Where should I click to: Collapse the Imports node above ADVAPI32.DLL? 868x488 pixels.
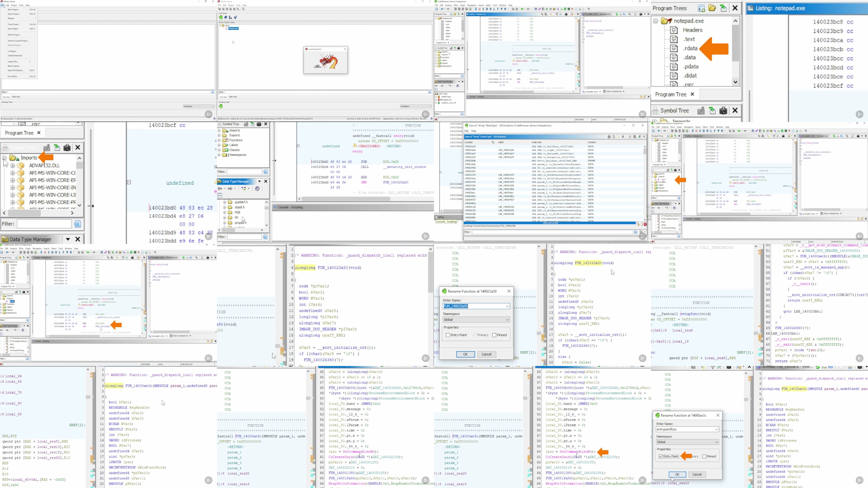[5, 158]
